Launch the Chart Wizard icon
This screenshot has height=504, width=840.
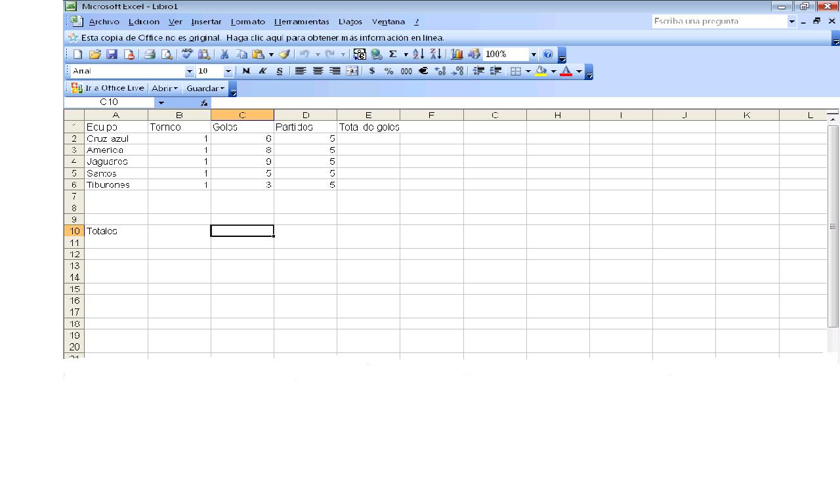tap(456, 54)
